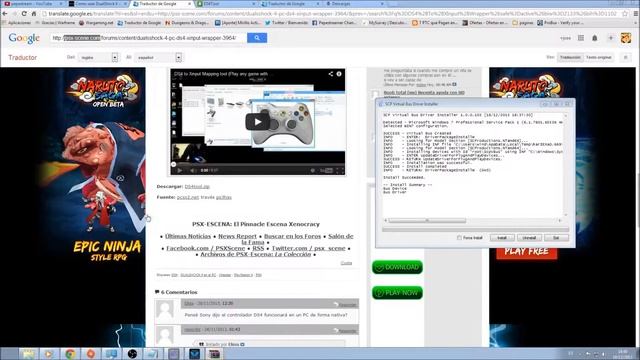Viewport: 640px width, 360px height.
Task: Select the Traducción view button
Action: coord(570,58)
